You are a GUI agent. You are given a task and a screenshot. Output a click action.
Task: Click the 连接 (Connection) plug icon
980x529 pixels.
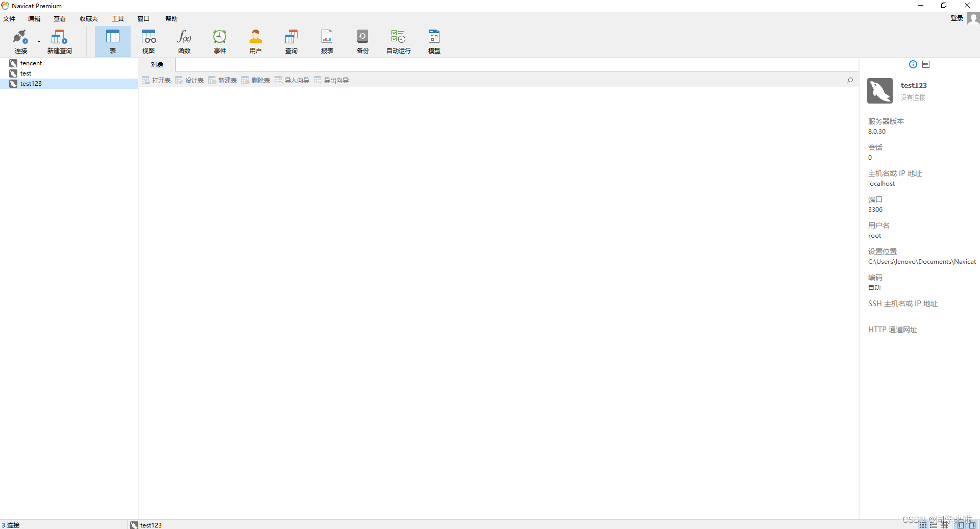click(x=20, y=37)
